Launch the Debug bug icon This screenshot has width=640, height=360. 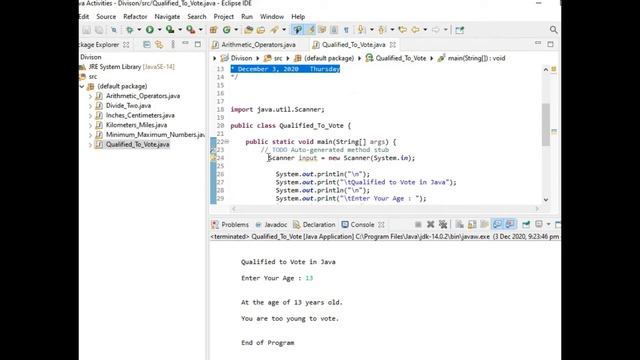tap(130, 30)
